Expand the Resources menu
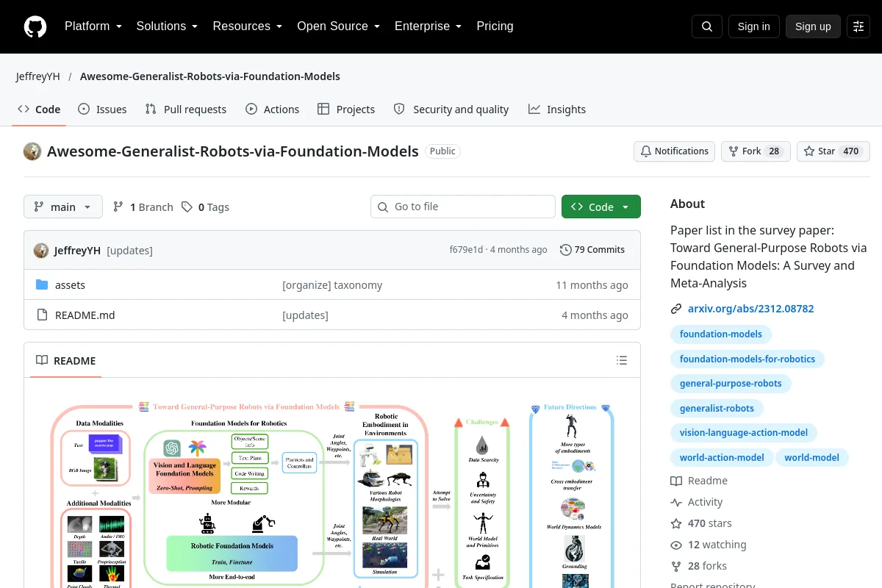This screenshot has height=588, width=882. pos(248,26)
